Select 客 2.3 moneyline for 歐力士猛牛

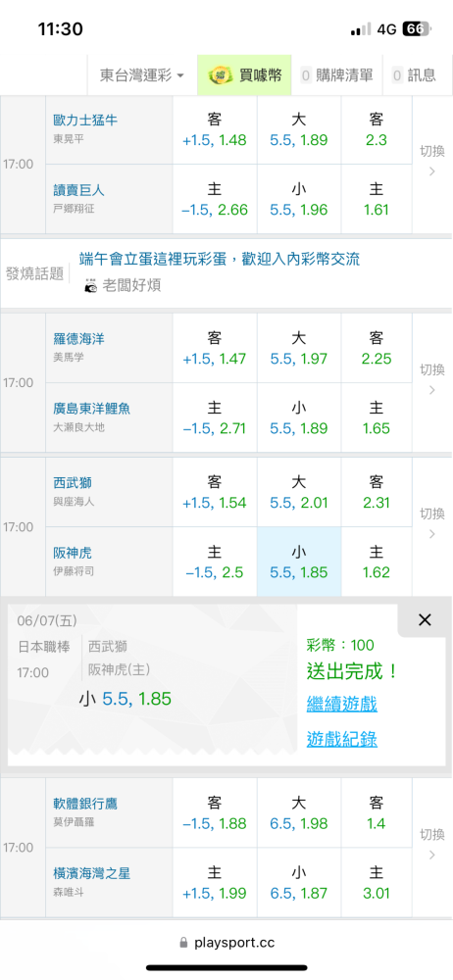(x=377, y=130)
